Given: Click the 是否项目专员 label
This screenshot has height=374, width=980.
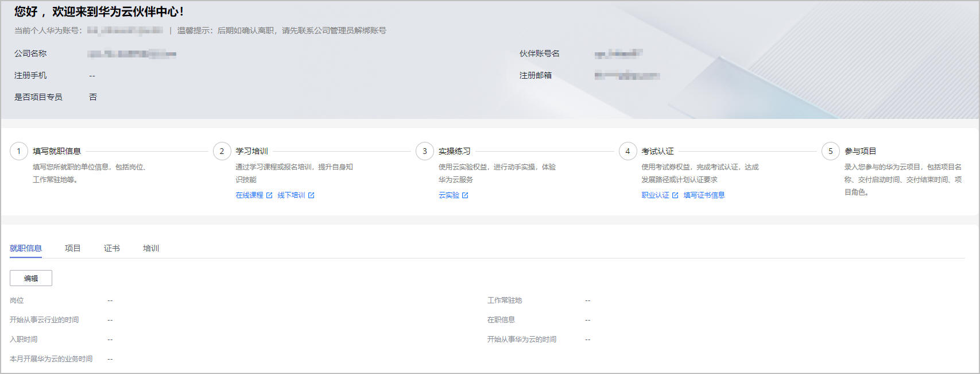Looking at the screenshot, I should pyautogui.click(x=38, y=97).
